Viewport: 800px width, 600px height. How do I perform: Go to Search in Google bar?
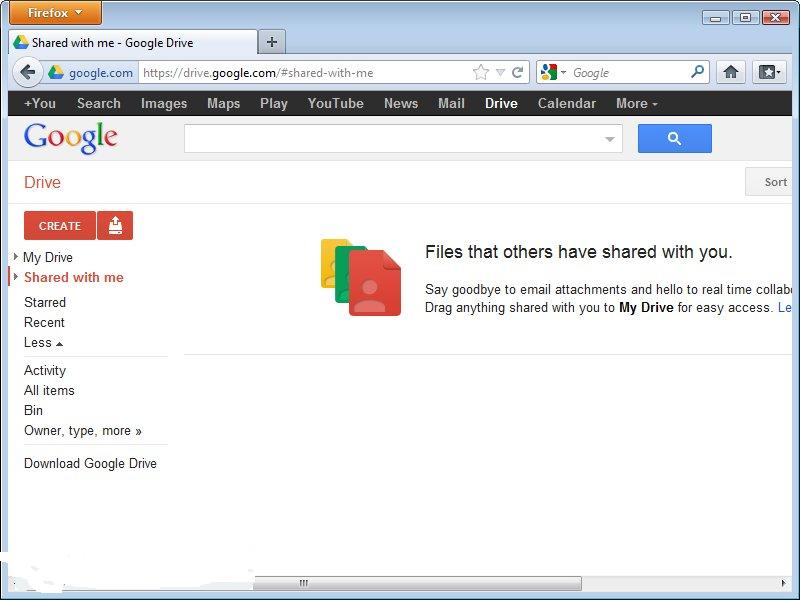98,104
